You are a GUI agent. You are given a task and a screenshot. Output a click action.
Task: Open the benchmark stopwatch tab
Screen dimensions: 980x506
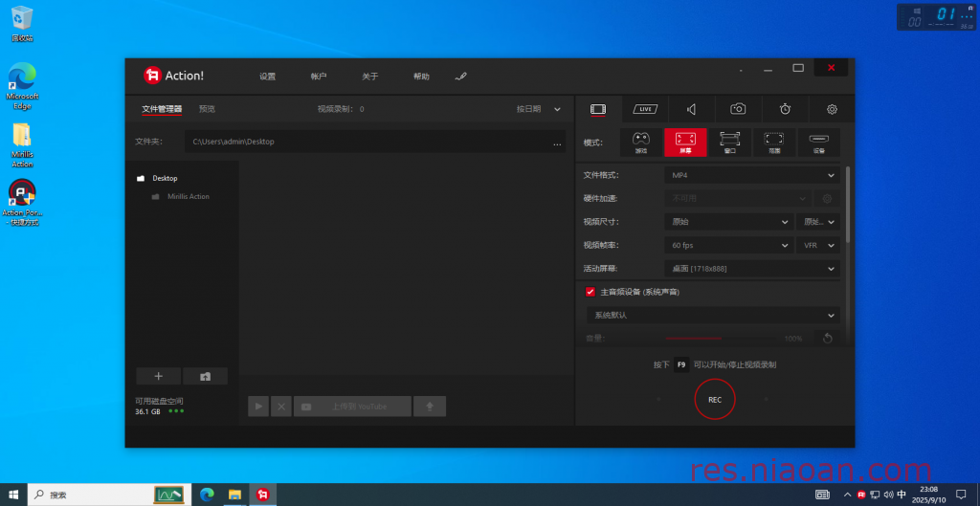click(x=785, y=109)
